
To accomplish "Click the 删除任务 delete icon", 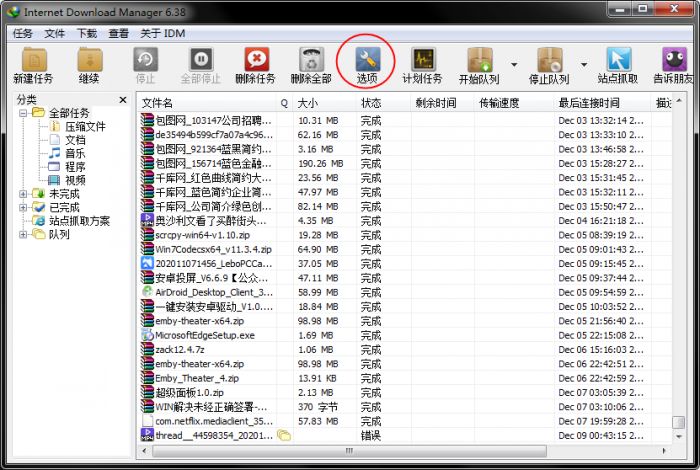I will click(256, 59).
